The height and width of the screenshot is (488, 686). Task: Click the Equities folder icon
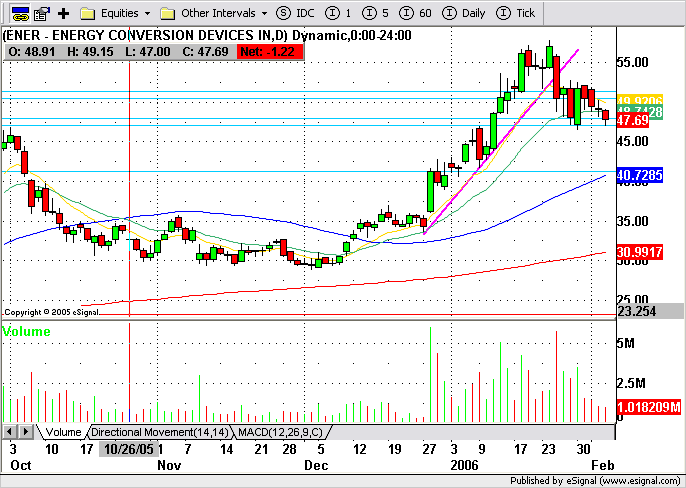pos(88,14)
